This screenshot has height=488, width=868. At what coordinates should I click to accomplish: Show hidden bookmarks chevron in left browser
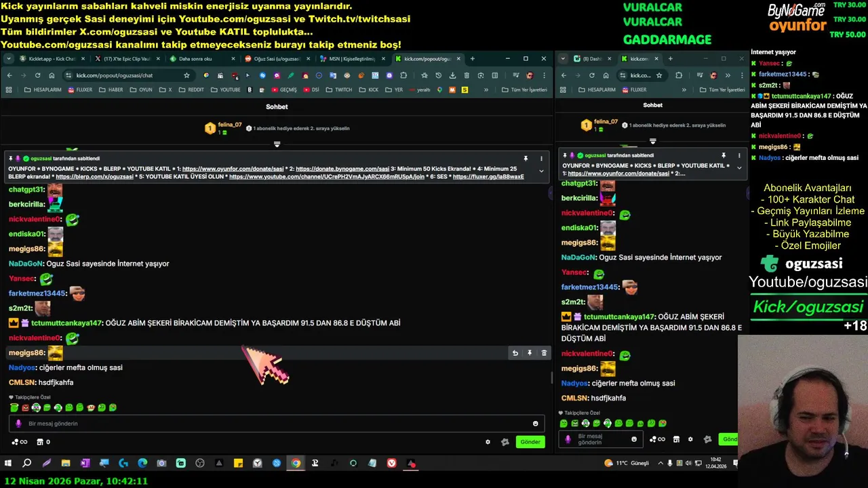(486, 89)
